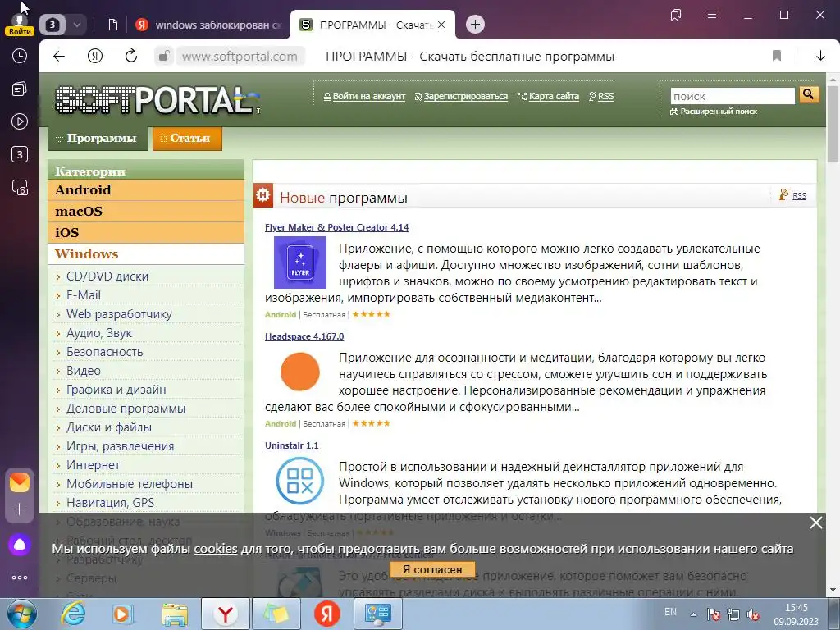View site security lock icon
This screenshot has width=840, height=630.
[164, 57]
